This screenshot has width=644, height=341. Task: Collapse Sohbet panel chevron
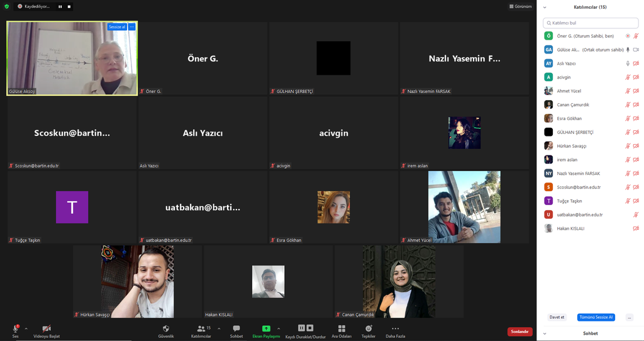(545, 333)
